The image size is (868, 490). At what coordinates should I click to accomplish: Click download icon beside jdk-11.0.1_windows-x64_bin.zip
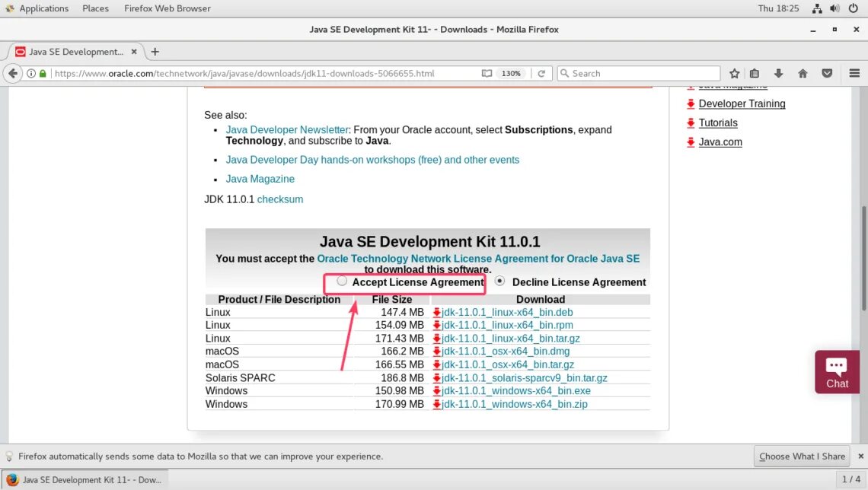tap(437, 404)
